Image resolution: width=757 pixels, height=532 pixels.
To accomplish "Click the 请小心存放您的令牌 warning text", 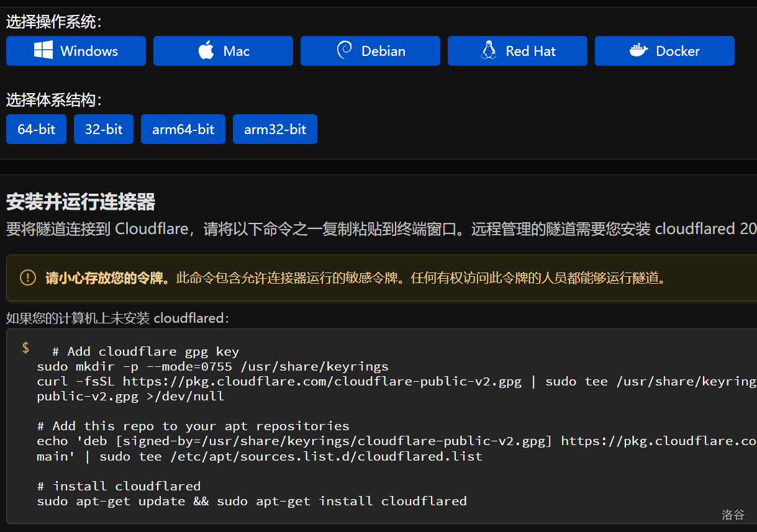I will [107, 277].
